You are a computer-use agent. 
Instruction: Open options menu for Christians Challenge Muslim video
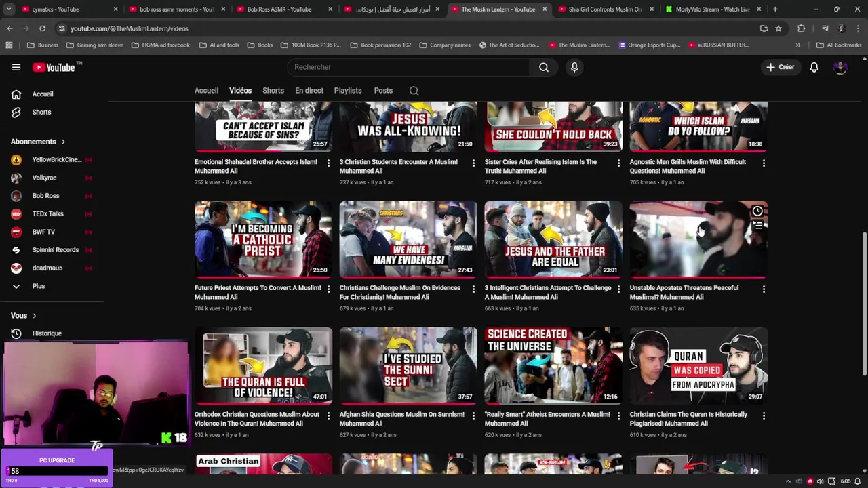[x=473, y=289]
